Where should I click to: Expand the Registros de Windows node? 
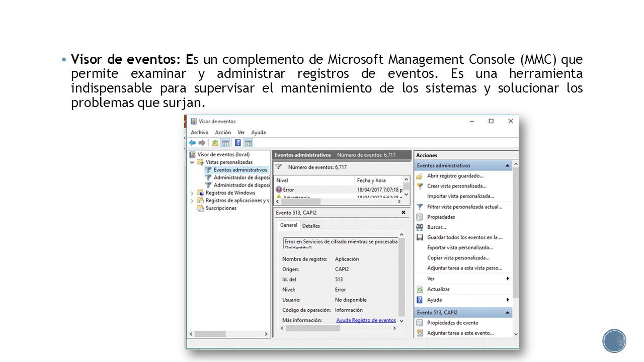coord(192,193)
